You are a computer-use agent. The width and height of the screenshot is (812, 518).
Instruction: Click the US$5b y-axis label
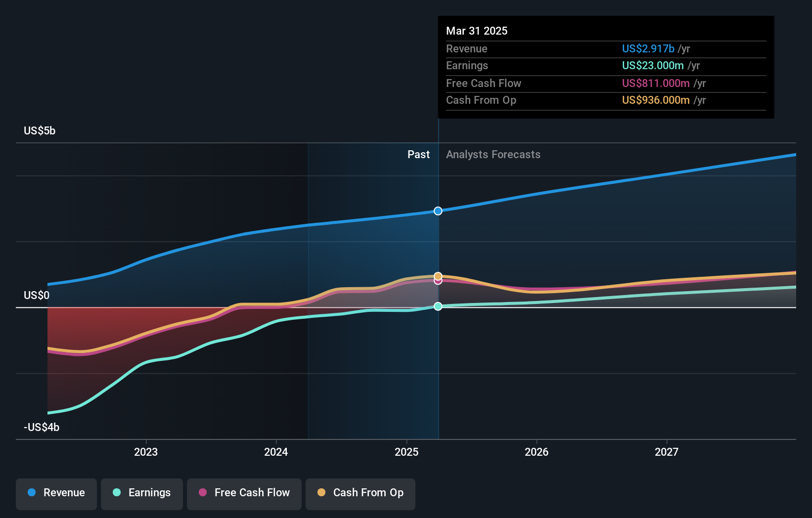(x=40, y=130)
